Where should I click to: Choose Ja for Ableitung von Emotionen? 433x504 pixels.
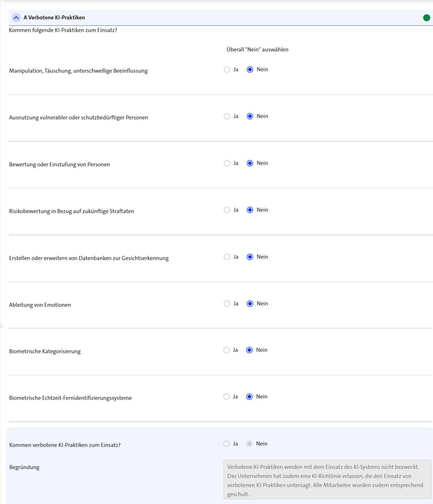coord(227,304)
